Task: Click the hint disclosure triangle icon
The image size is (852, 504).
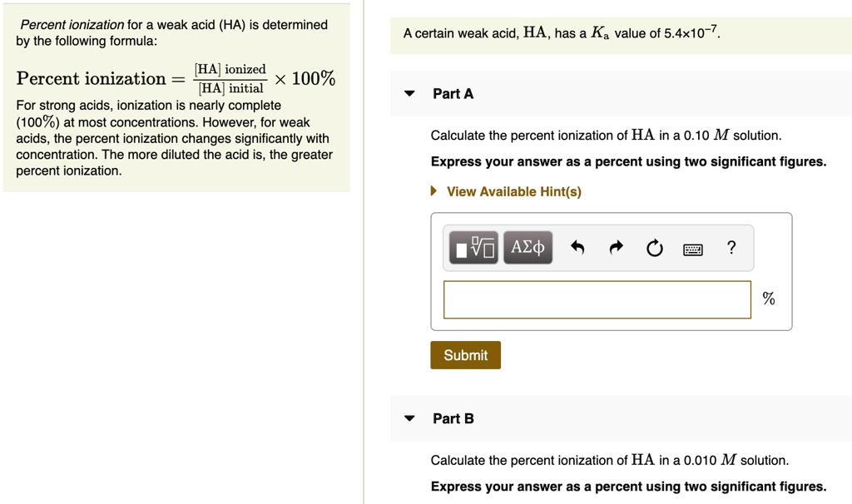Action: pos(433,191)
